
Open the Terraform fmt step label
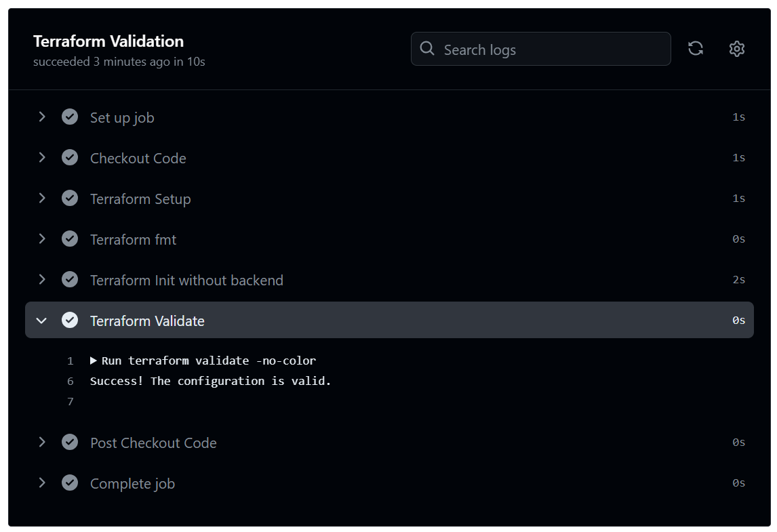click(x=133, y=240)
